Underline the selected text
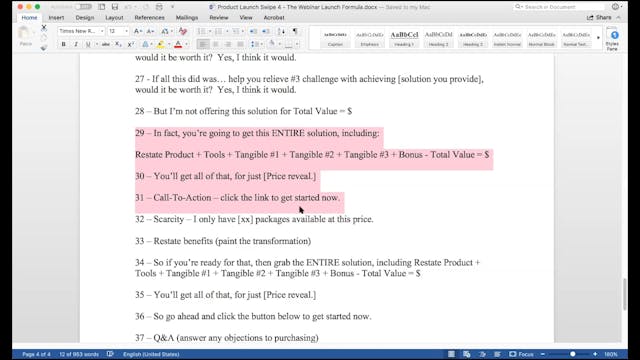This screenshot has height=360, width=640. (88, 44)
